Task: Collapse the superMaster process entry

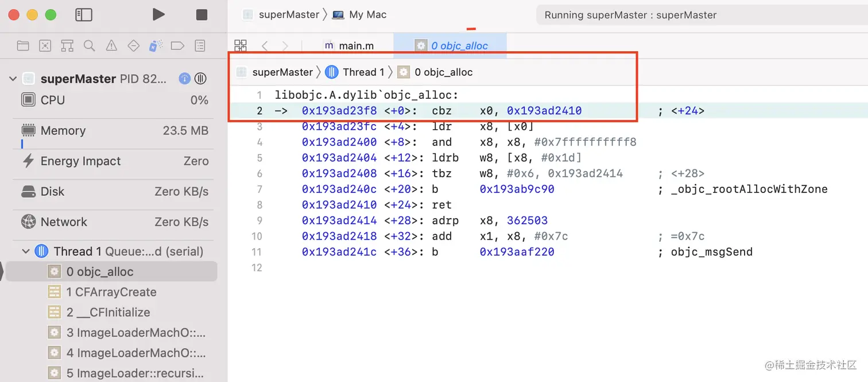Action: (13, 79)
